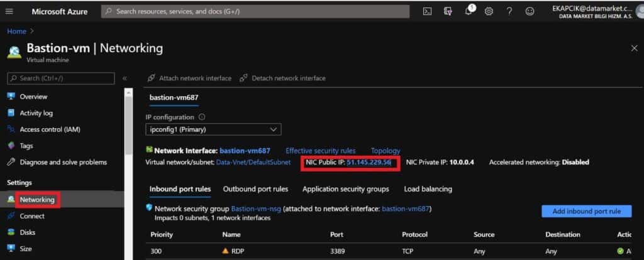Switch to Application security groups tab
The height and width of the screenshot is (260, 644).
click(346, 189)
